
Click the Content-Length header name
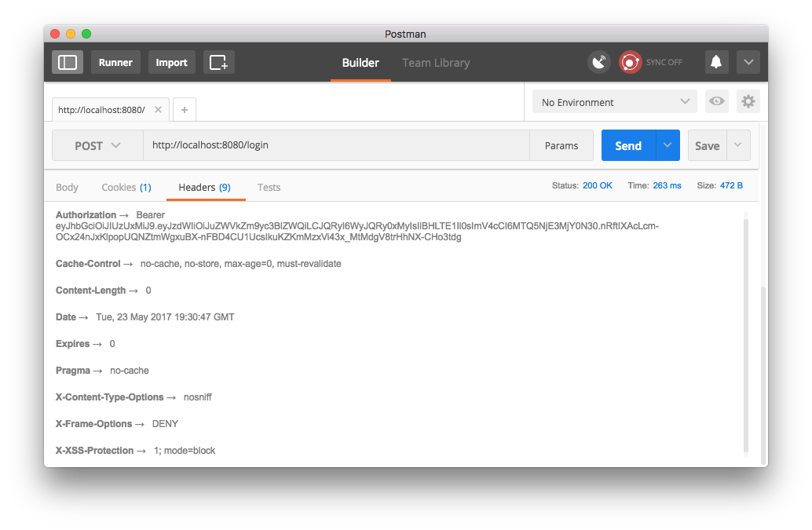coord(90,291)
